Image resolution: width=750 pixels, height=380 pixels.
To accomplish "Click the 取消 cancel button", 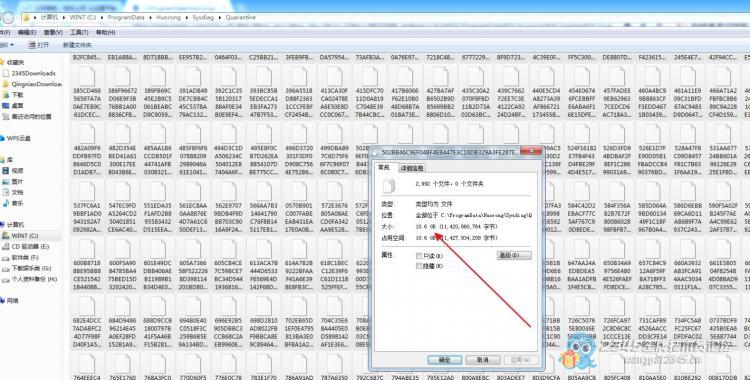I will coord(483,359).
